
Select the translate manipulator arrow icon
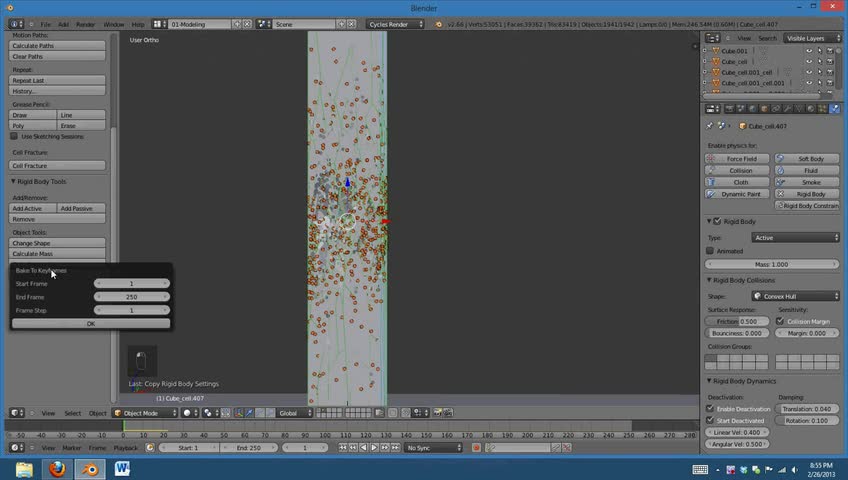point(249,413)
